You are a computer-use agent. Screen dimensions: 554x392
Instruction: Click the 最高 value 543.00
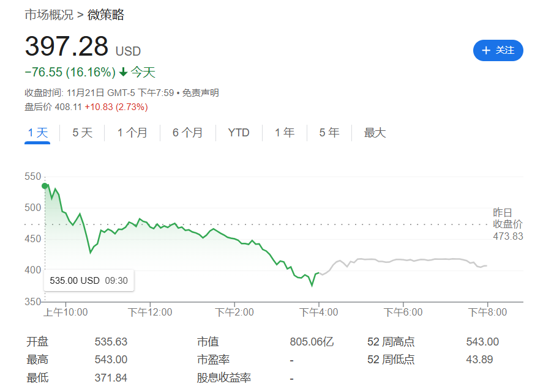pyautogui.click(x=111, y=360)
